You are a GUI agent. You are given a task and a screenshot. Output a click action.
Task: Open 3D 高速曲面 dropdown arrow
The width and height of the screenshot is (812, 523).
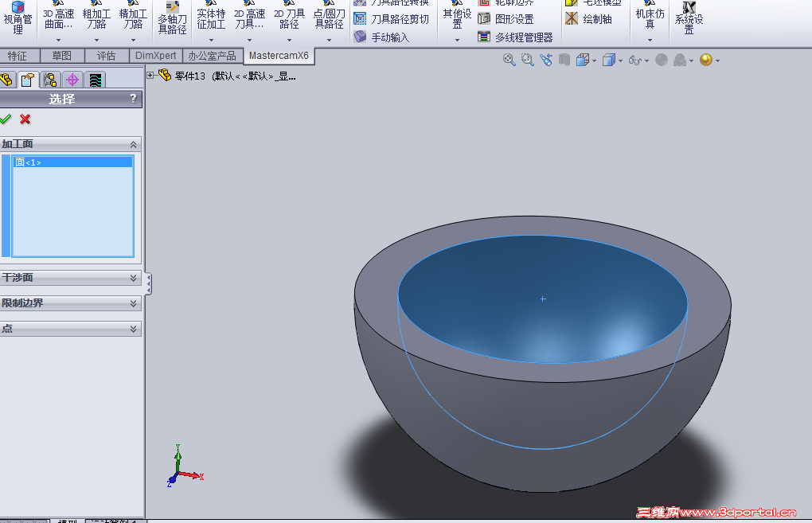click(x=59, y=40)
